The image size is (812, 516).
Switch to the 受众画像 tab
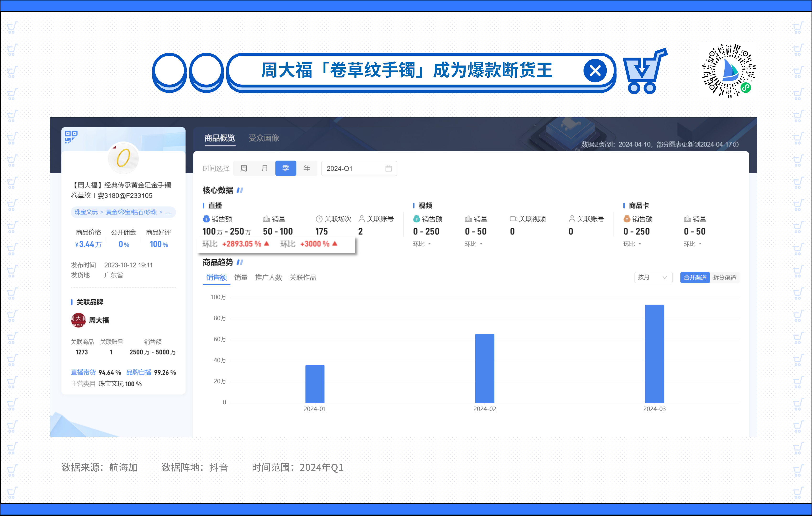(x=264, y=138)
